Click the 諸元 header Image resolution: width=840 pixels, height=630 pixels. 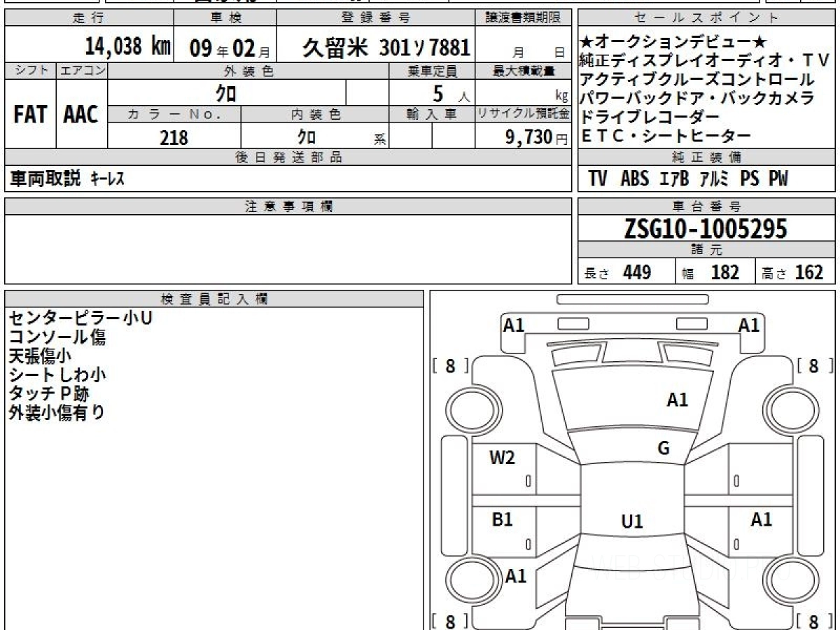(x=706, y=250)
